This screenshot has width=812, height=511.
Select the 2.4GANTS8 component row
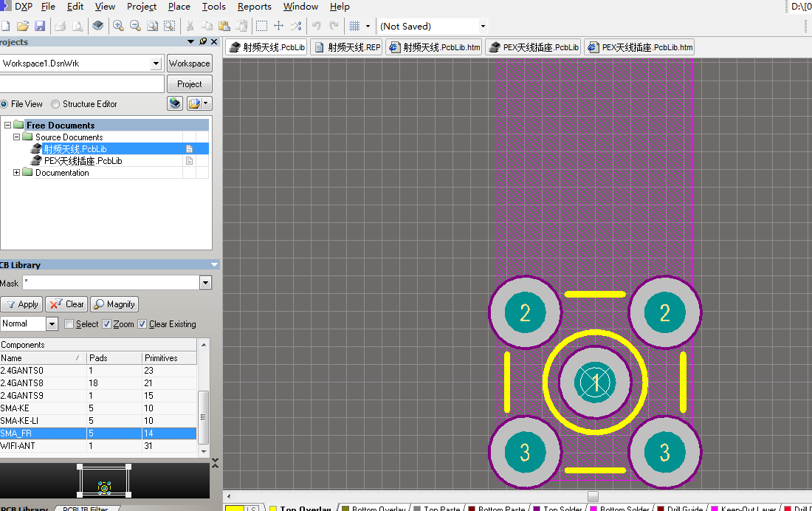pos(98,383)
